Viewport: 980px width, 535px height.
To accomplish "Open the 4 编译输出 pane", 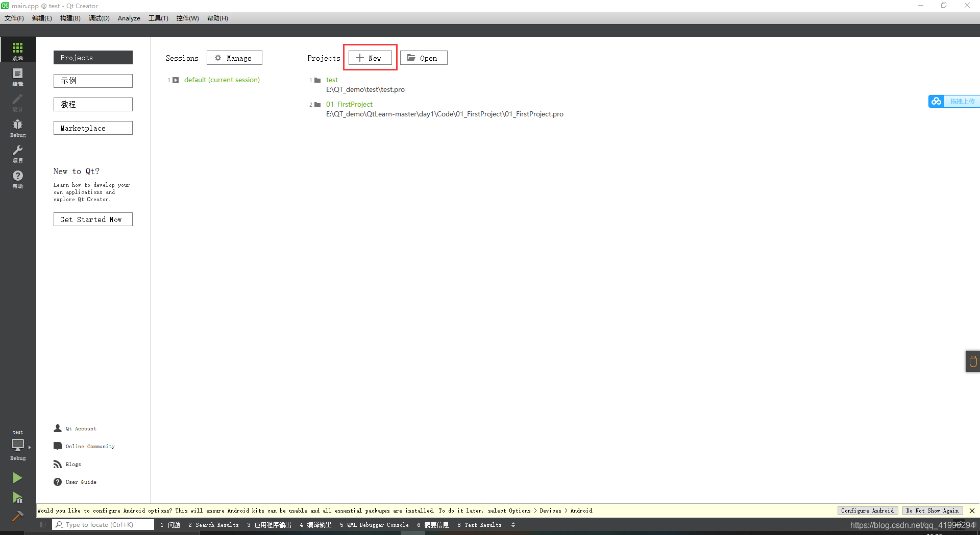I will 315,525.
